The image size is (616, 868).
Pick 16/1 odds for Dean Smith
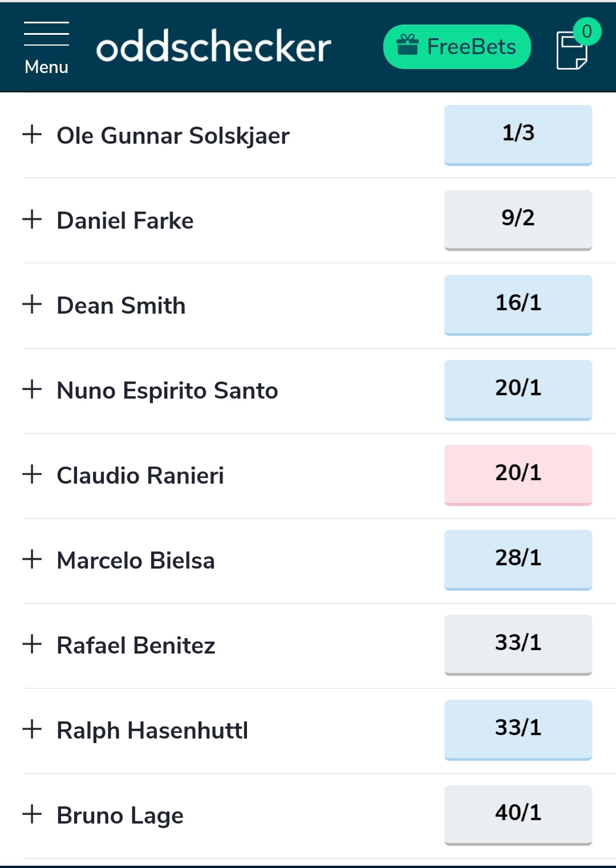coord(518,305)
